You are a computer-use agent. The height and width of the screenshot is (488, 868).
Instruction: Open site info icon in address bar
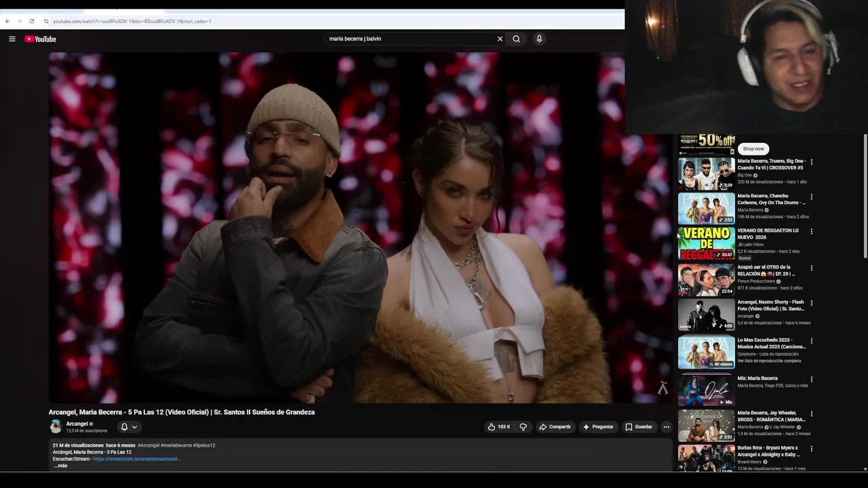coord(46,21)
